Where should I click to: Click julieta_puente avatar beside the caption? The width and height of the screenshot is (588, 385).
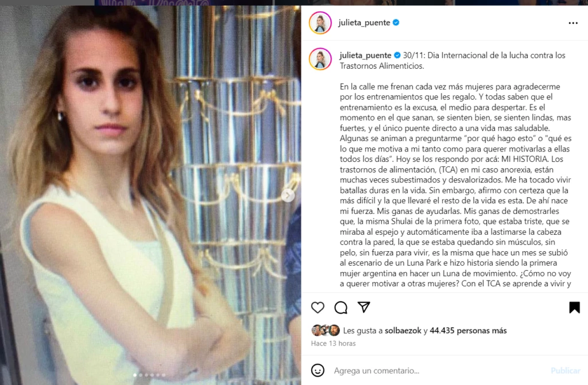pyautogui.click(x=320, y=59)
